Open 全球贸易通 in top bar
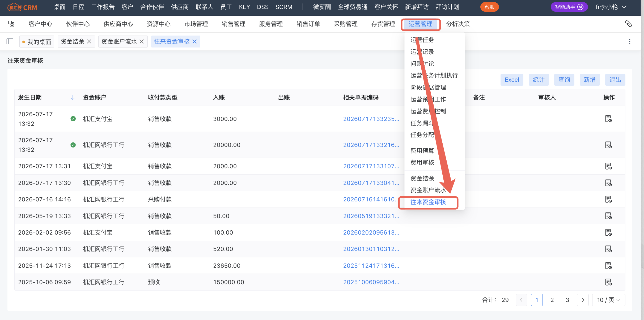This screenshot has height=320, width=644. [x=353, y=7]
